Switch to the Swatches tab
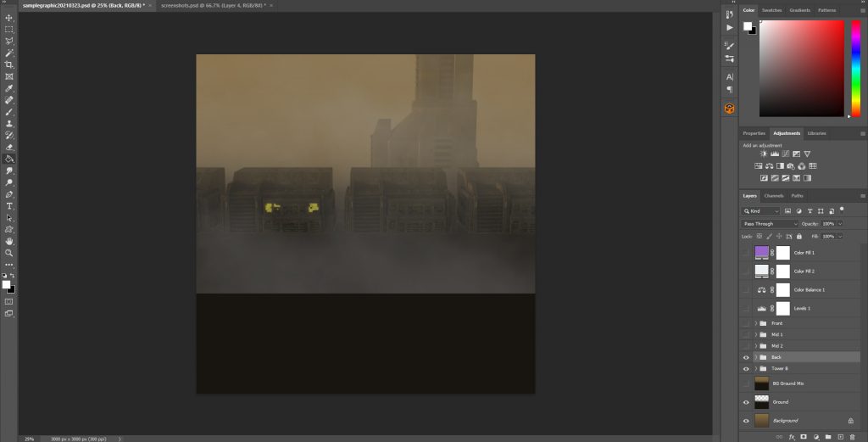Image resolution: width=868 pixels, height=442 pixels. coord(771,10)
